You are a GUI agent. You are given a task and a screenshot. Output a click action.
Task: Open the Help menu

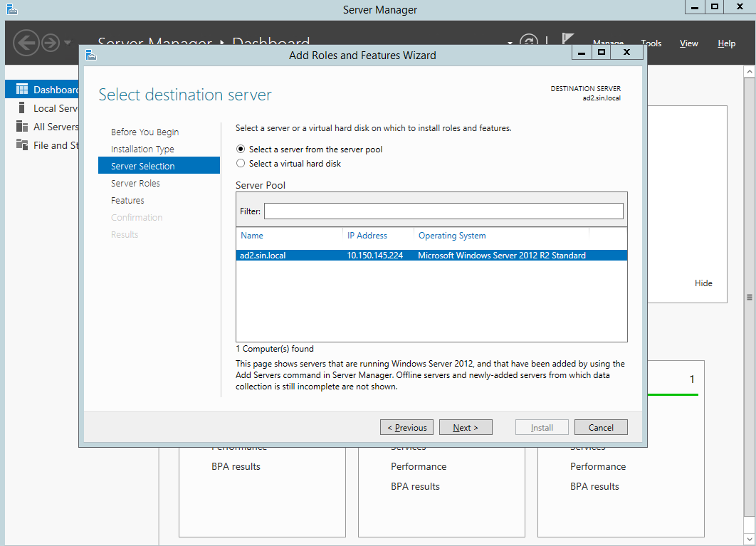coord(726,43)
